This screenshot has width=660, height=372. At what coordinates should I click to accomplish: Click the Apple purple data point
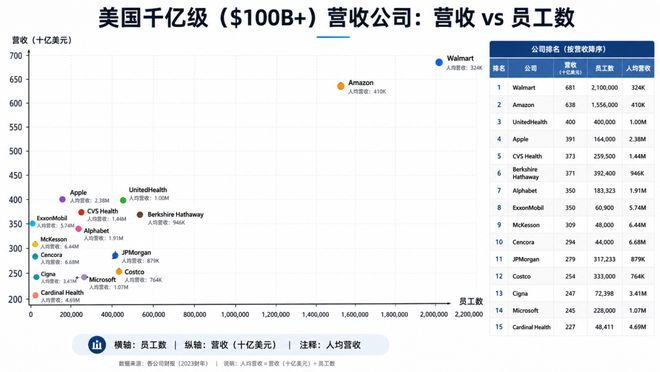62,199
